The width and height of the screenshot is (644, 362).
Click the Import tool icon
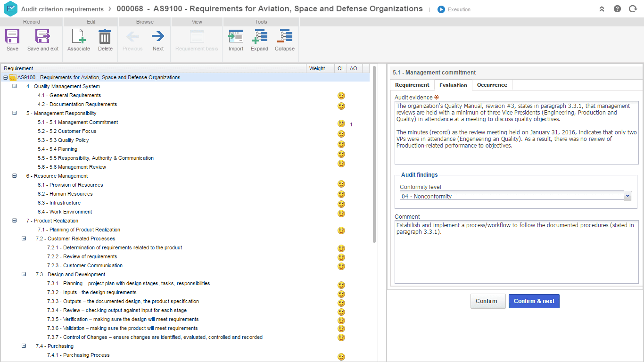click(x=236, y=37)
